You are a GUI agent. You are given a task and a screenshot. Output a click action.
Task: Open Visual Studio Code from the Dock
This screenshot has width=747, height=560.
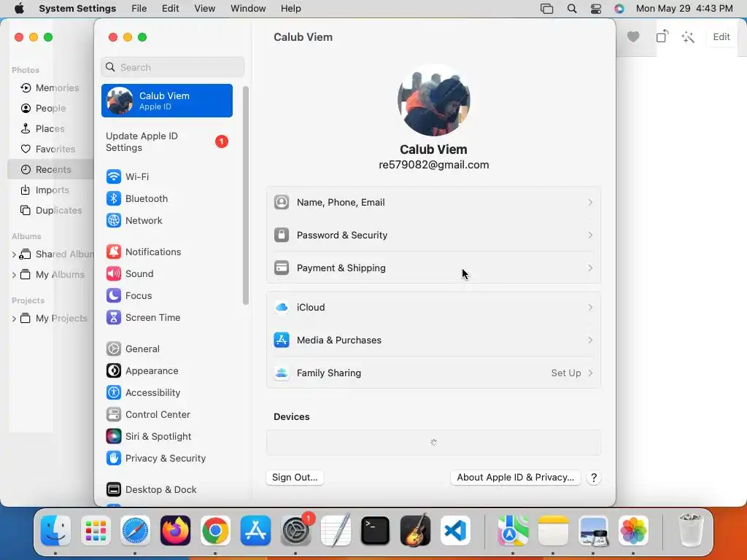[455, 531]
